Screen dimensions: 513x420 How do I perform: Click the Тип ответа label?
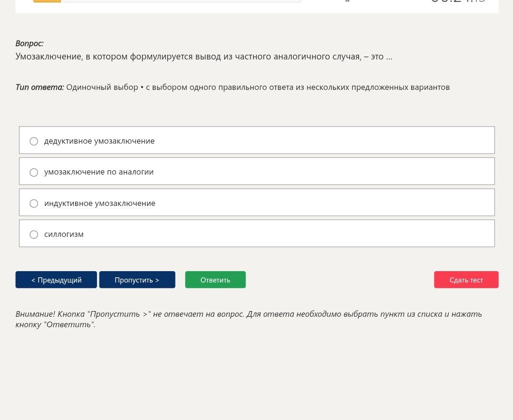pos(39,88)
